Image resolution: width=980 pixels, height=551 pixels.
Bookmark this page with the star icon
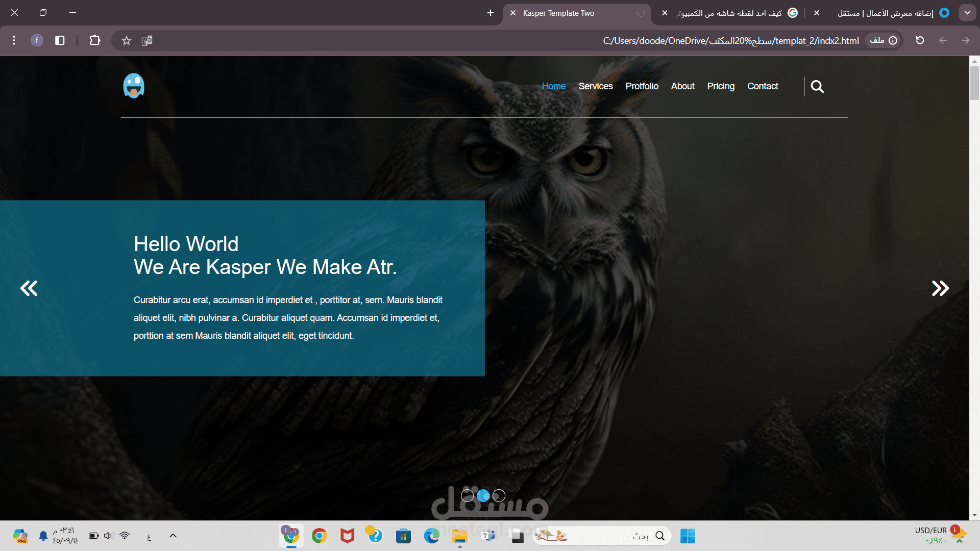(x=127, y=40)
